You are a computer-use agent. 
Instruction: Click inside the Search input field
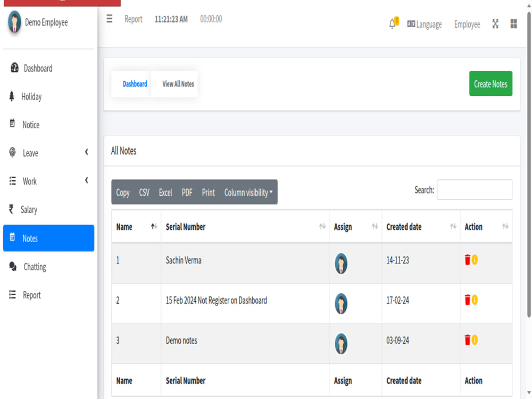[x=475, y=190]
